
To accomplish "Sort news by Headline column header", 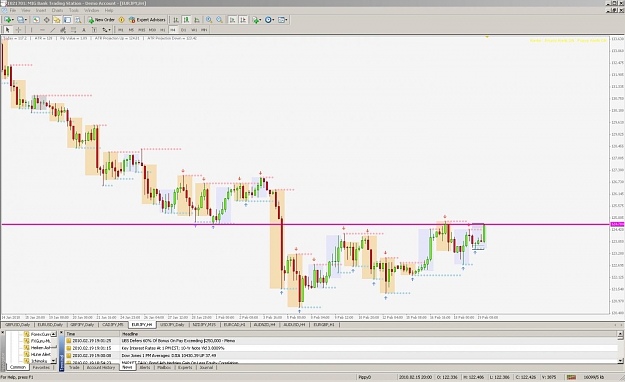I will point(369,334).
